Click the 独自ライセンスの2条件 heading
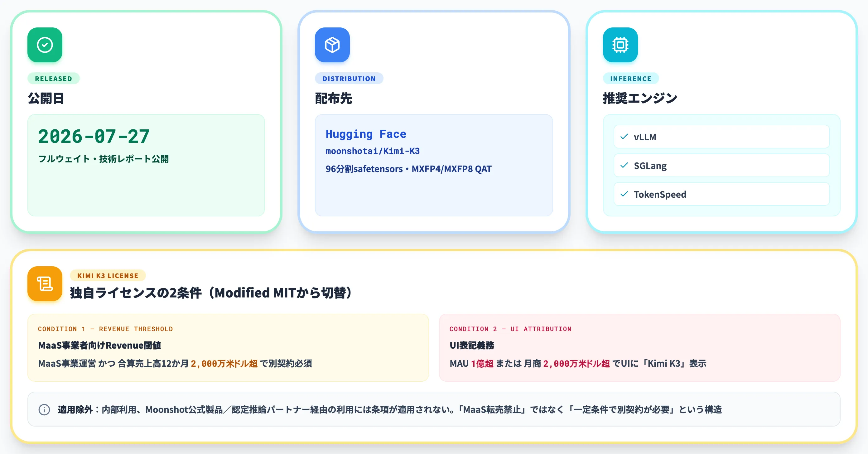Image resolution: width=868 pixels, height=454 pixels. pyautogui.click(x=211, y=292)
